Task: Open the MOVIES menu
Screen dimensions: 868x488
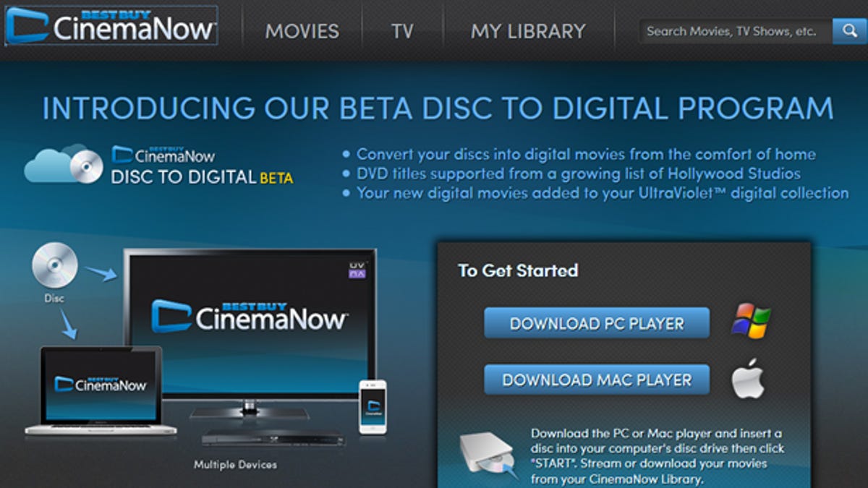Action: (302, 31)
